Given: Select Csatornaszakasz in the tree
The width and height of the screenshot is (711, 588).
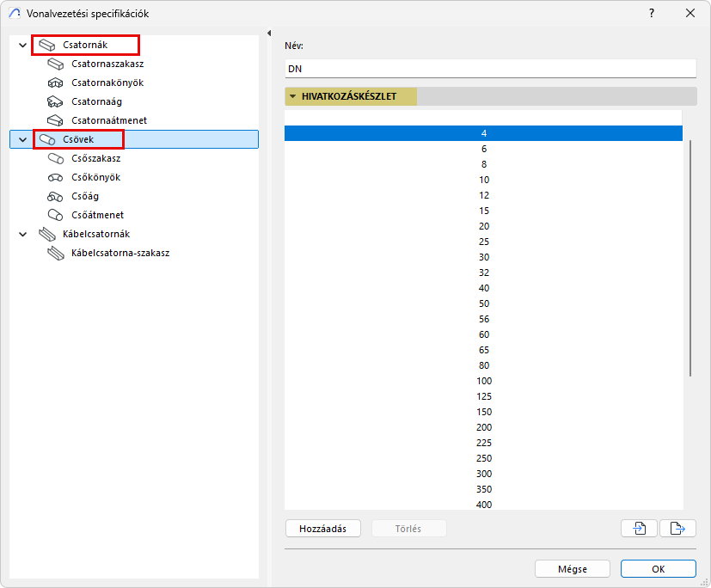Looking at the screenshot, I should point(107,64).
